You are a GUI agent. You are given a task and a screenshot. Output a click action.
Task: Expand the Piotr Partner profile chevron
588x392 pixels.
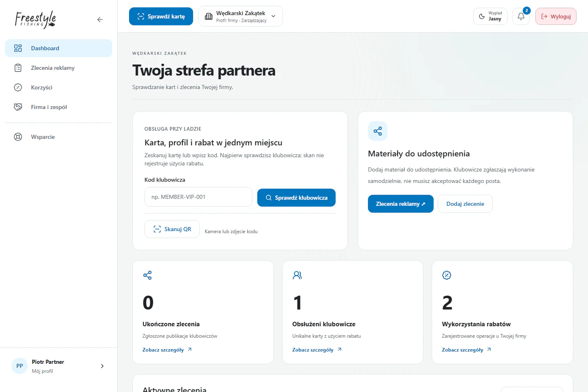[102, 366]
